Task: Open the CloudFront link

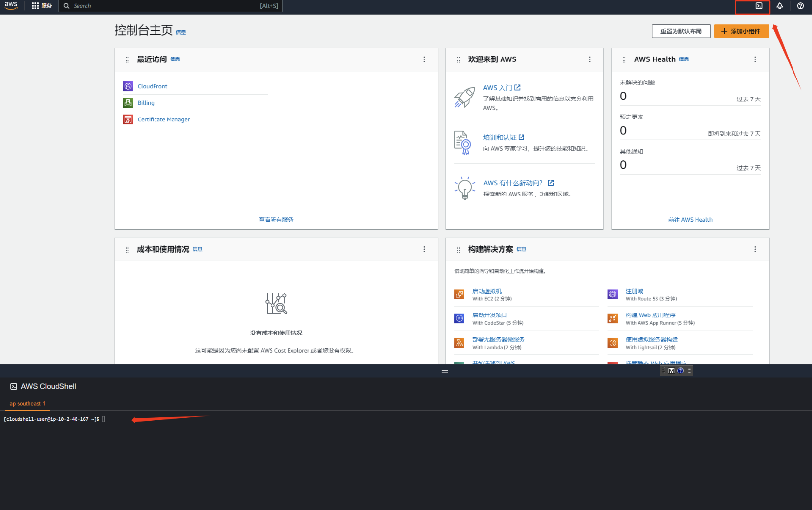Action: [153, 86]
